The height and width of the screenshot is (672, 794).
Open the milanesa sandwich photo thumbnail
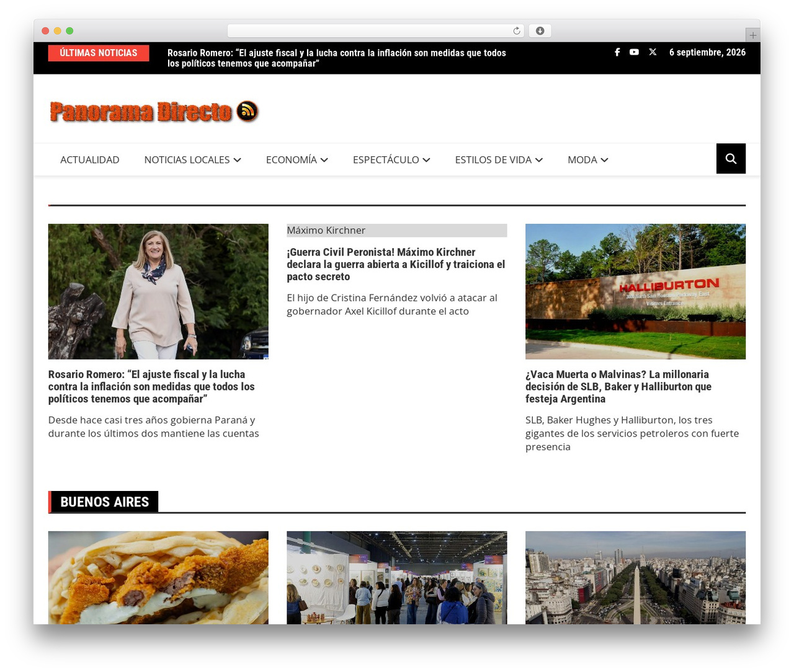click(158, 577)
